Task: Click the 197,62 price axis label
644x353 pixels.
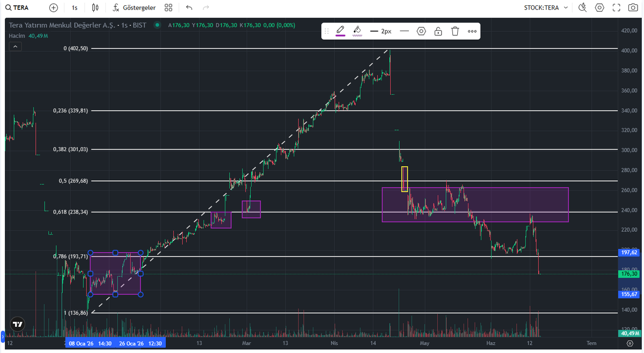Action: click(x=628, y=252)
